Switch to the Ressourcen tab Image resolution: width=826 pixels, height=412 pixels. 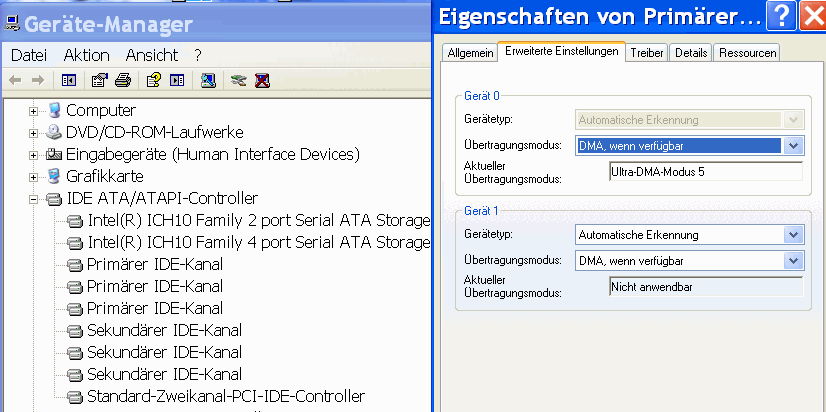748,53
